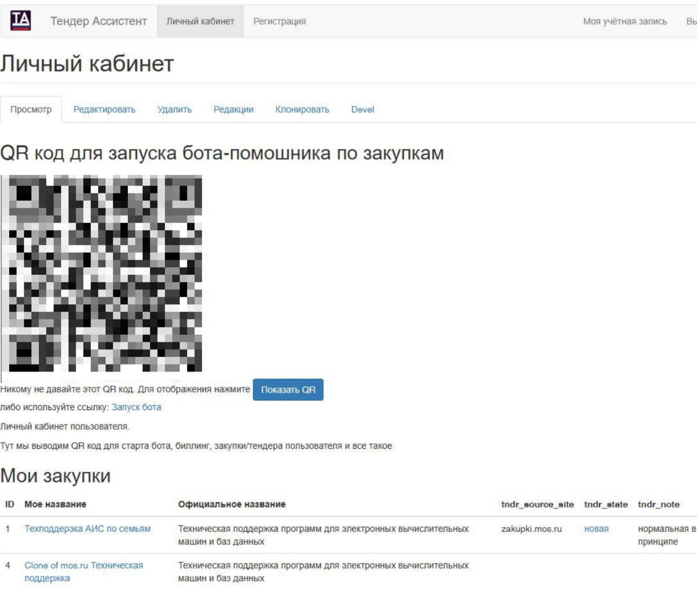This screenshot has width=697, height=616.
Task: Open the Техподдержка АИС по семьям purchase
Action: coord(87,529)
